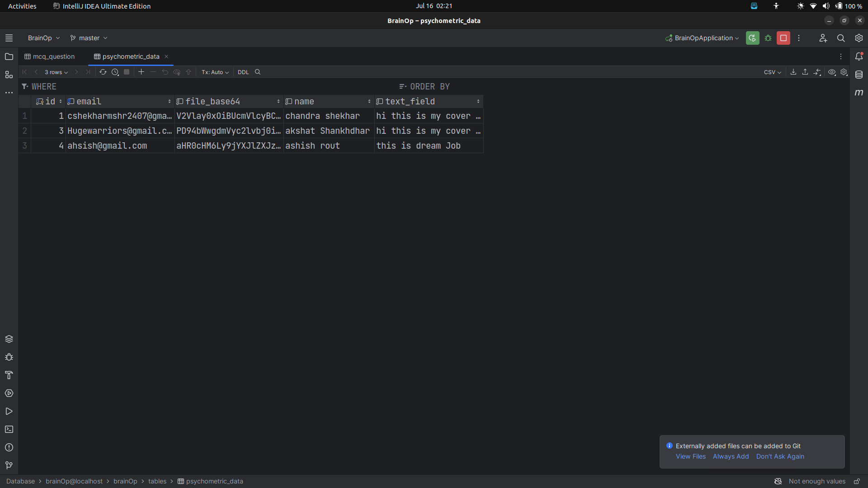Open Search Everywhere

click(x=841, y=38)
